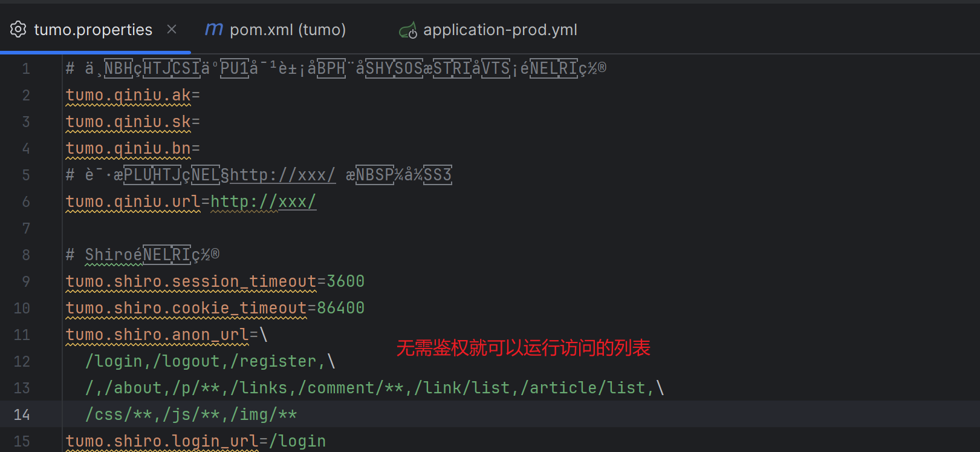Screen dimensions: 980x452
Task: Click the http://xxx/ link in line 5 comment
Action: [x=282, y=175]
